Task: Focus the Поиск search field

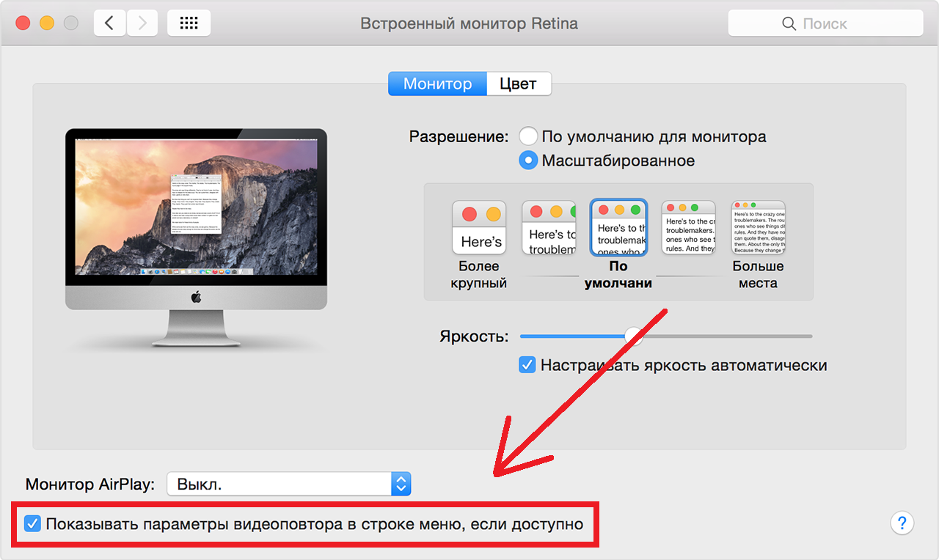Action: pos(825,23)
